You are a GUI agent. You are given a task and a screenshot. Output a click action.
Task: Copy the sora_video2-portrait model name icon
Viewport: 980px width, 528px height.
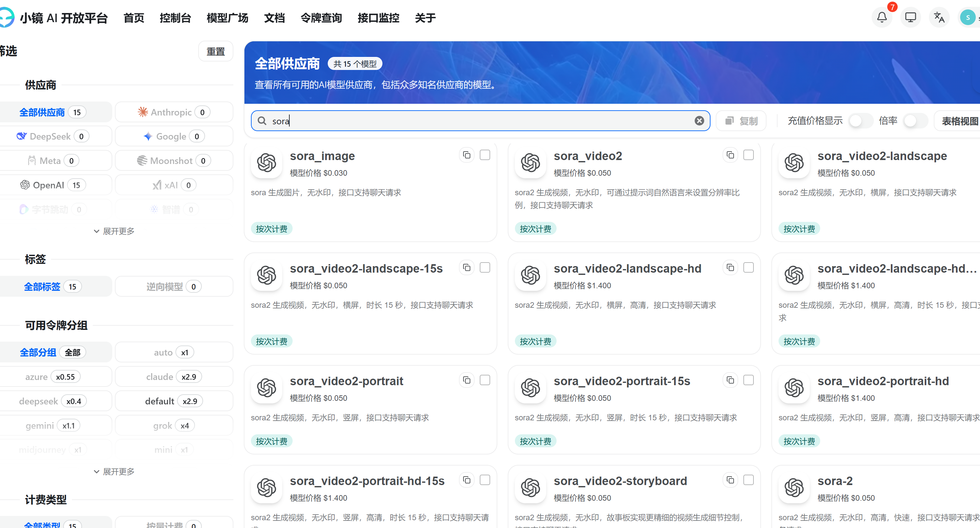[466, 380]
